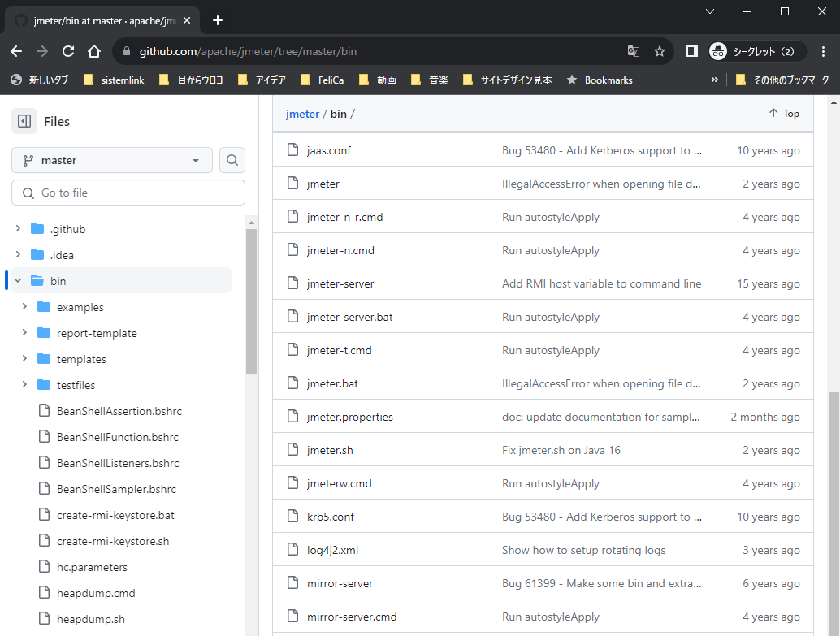Open BeanShellListeners.bshrc in file tree
840x636 pixels.
(x=118, y=463)
